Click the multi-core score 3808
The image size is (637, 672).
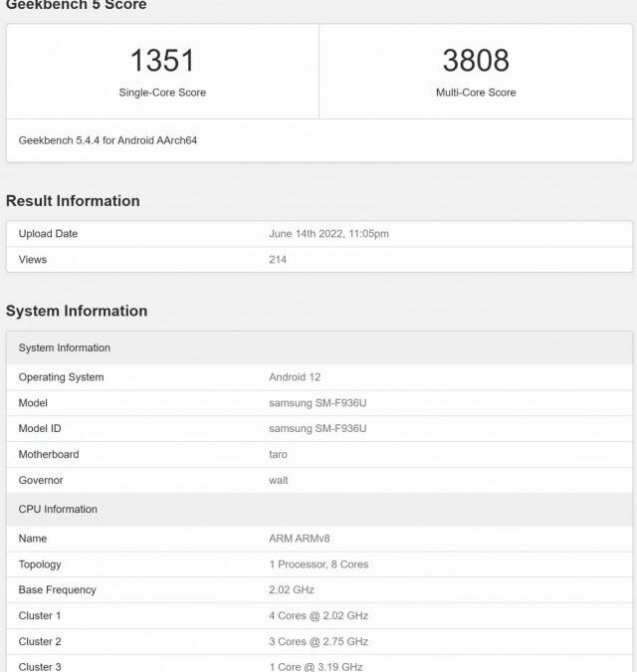(476, 61)
